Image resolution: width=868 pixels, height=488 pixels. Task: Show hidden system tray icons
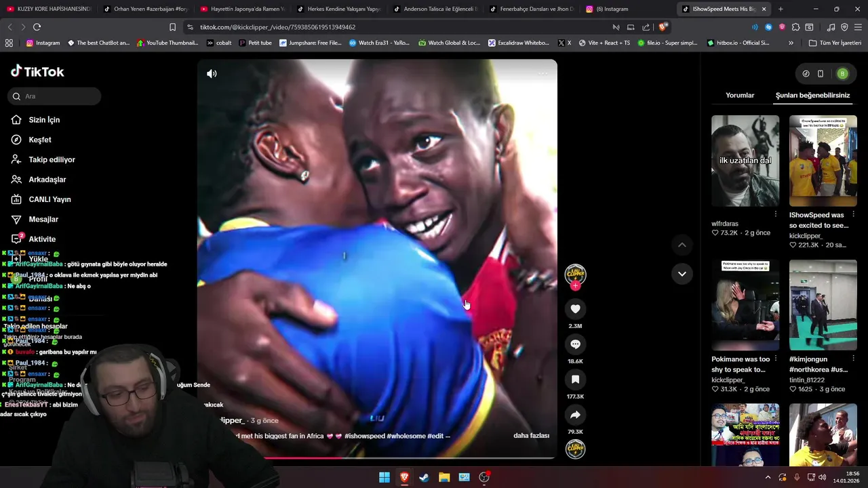point(768,477)
